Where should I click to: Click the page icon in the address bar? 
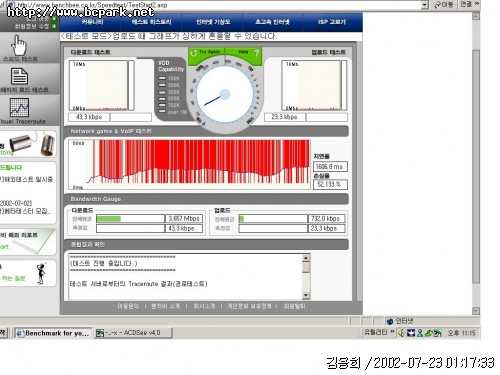10,5
